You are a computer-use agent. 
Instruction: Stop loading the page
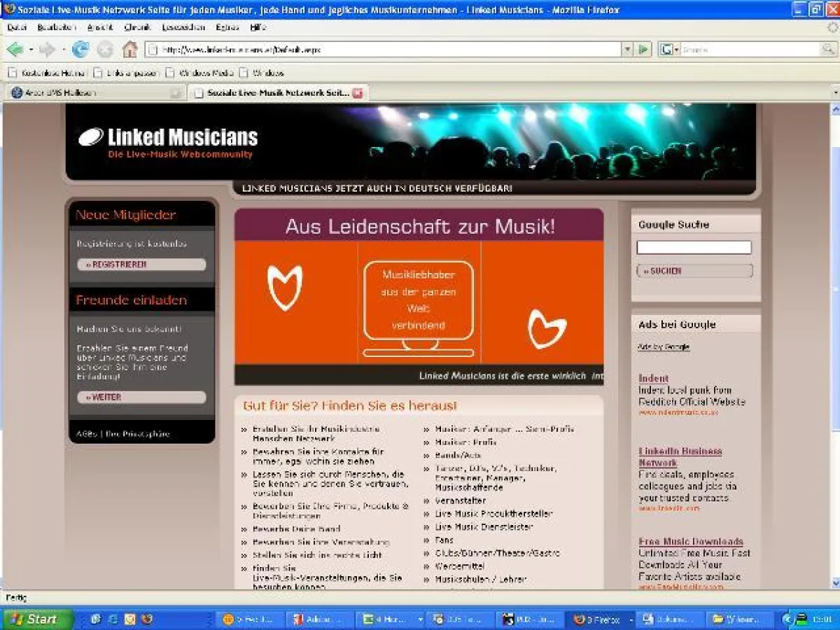[x=105, y=49]
